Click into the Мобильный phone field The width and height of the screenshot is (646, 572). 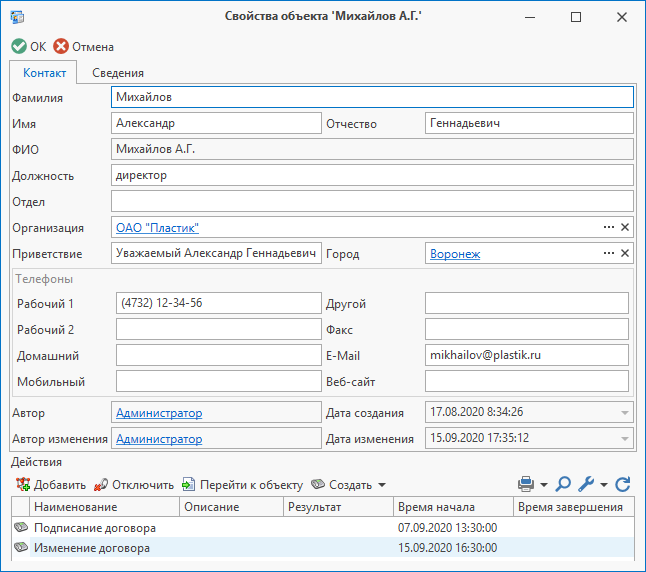[218, 381]
